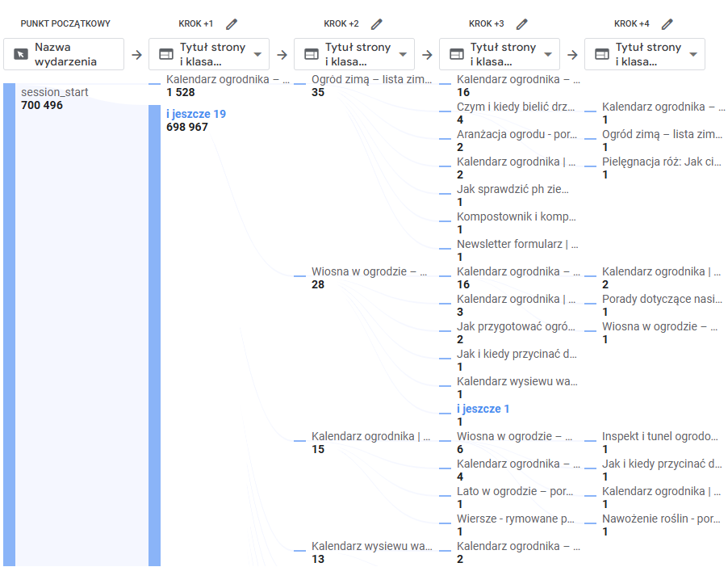This screenshot has height=567, width=728.
Task: Click the cursor icon in the Nazwa wydarzenia box
Action: click(x=21, y=54)
